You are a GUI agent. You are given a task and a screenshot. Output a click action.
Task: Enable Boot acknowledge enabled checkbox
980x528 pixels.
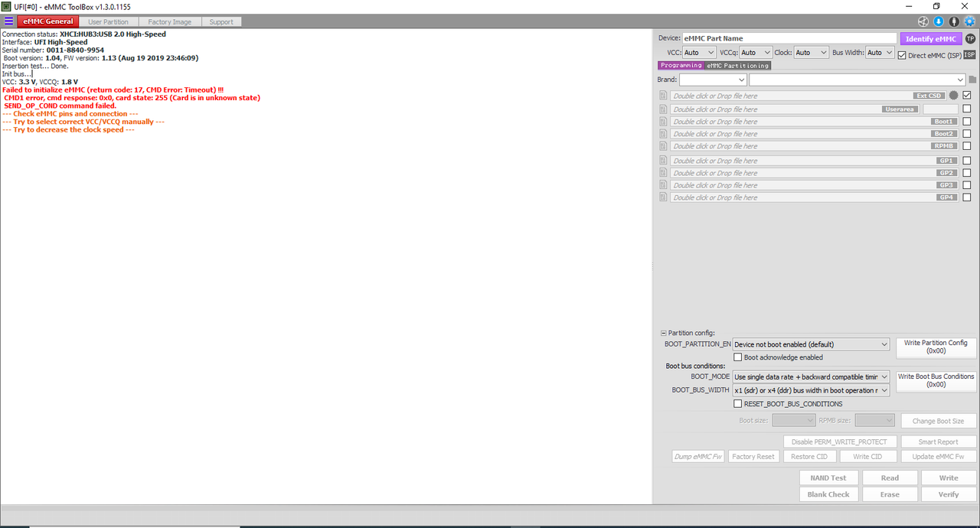click(738, 357)
